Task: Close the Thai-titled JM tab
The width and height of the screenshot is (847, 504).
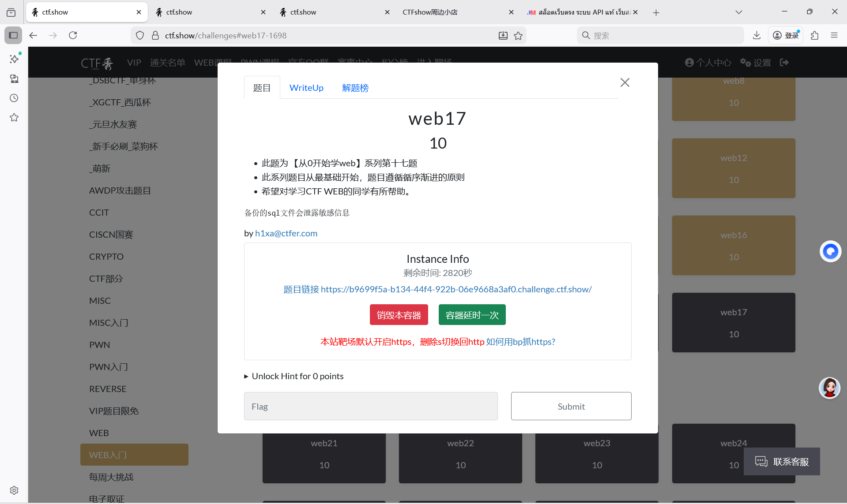Action: coord(635,12)
